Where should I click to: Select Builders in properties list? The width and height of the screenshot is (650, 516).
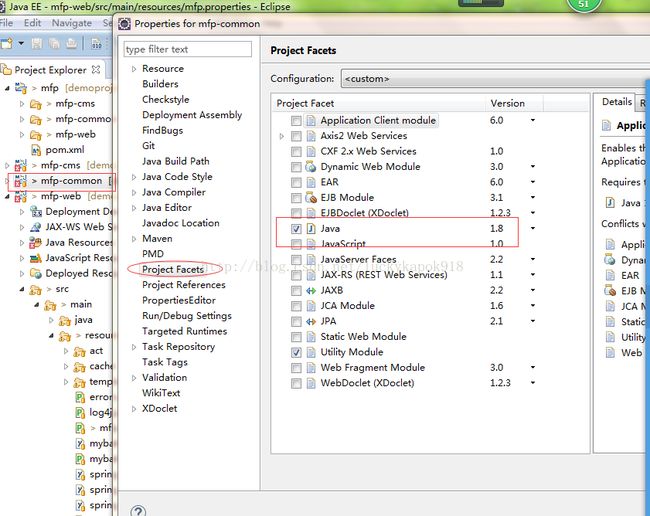coord(160,84)
